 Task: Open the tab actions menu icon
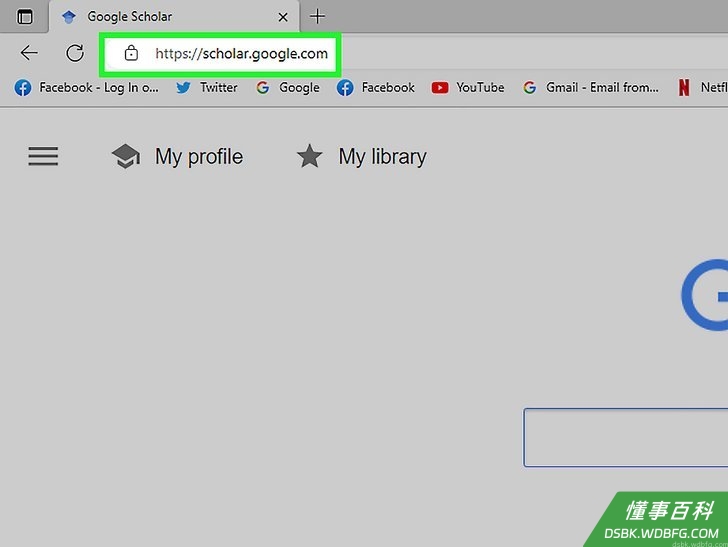(25, 17)
